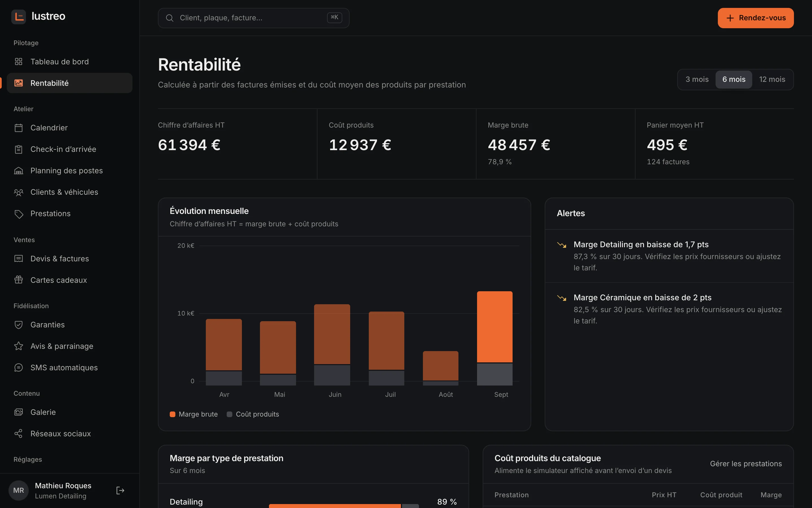Viewport: 812px width, 508px height.
Task: Click the Galerie image icon
Action: point(18,412)
